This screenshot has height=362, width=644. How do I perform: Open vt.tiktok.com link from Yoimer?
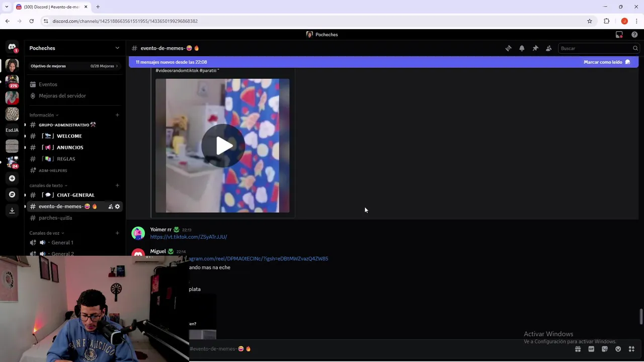pos(189,237)
